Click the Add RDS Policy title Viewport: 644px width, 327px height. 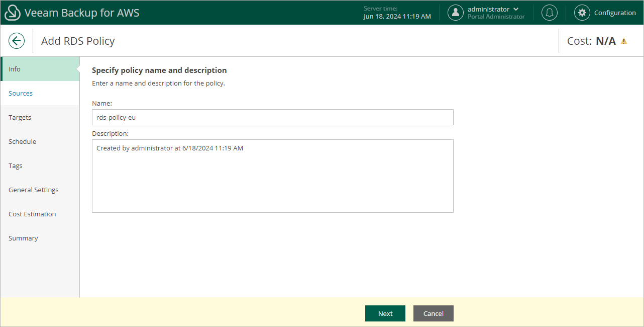[78, 41]
